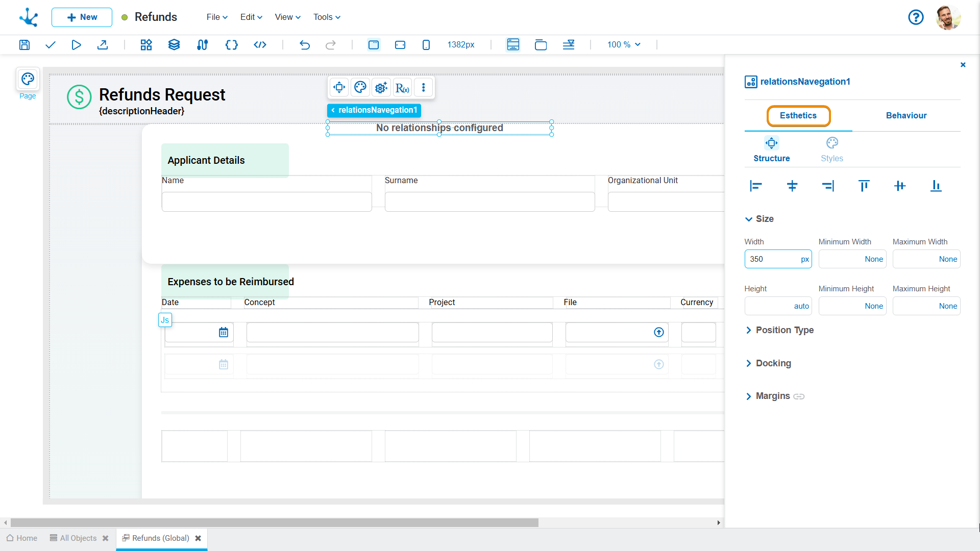Click the align left icon in Structure
The height and width of the screenshot is (551, 980).
click(x=756, y=186)
